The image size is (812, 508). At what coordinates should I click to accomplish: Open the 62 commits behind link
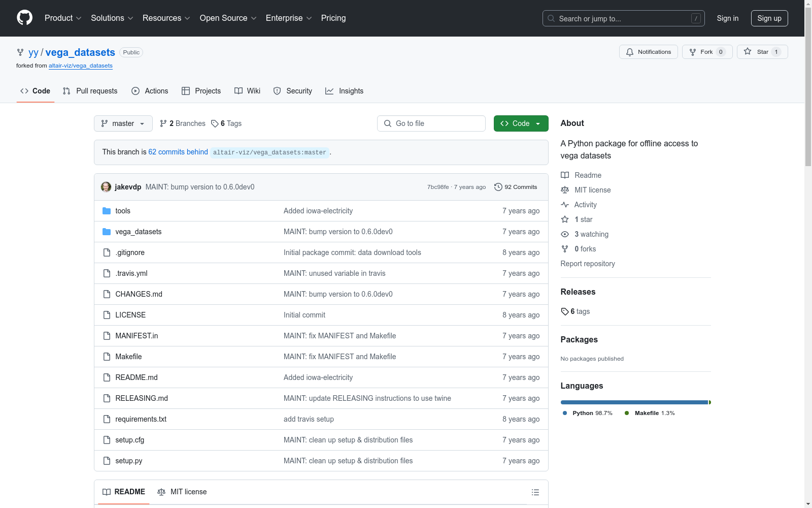178,152
